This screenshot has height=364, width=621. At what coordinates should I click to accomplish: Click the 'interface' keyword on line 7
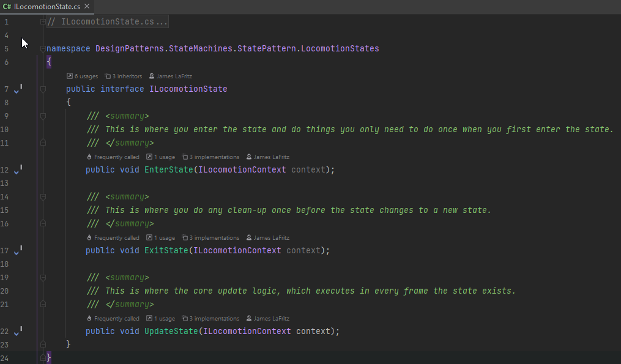pyautogui.click(x=122, y=89)
